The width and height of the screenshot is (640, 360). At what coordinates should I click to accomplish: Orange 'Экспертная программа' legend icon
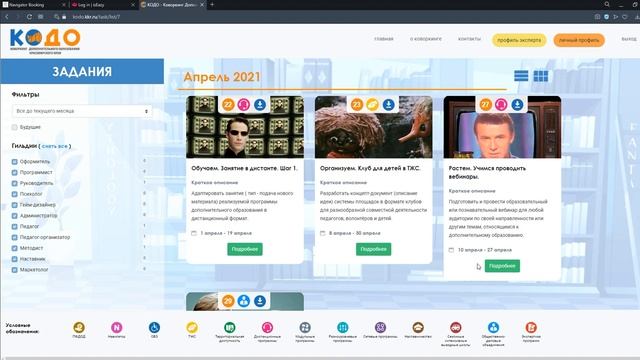point(531,327)
